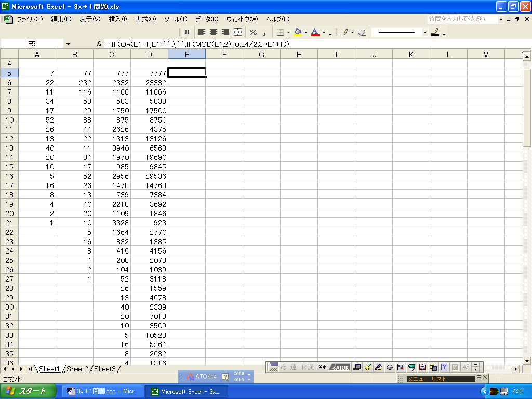Click the ATOK help question mark icon
Viewport: 532px width, 399px height.
point(225,377)
